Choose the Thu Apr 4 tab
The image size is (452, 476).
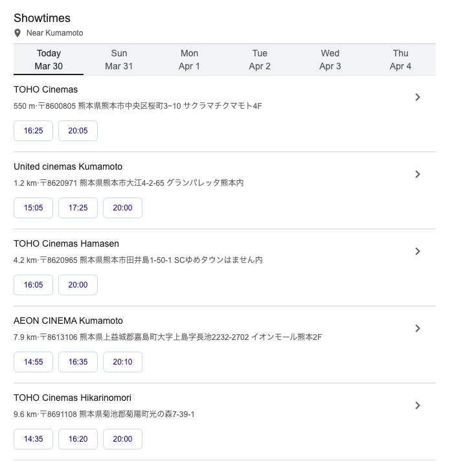tap(400, 60)
